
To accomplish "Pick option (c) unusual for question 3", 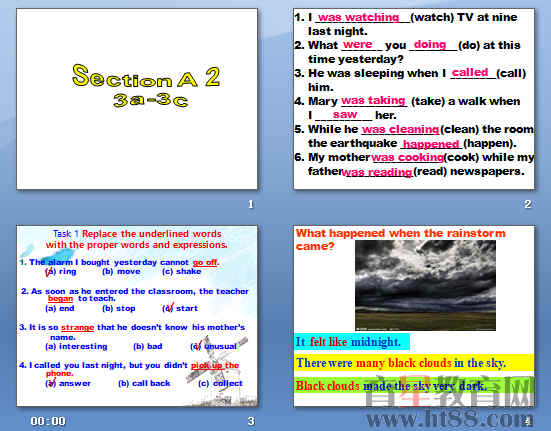I will (x=214, y=346).
